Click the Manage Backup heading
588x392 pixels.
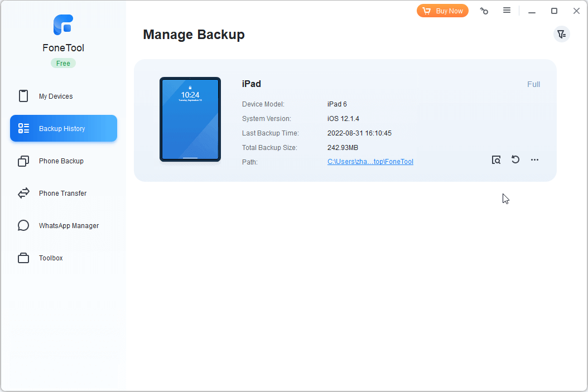pyautogui.click(x=194, y=35)
